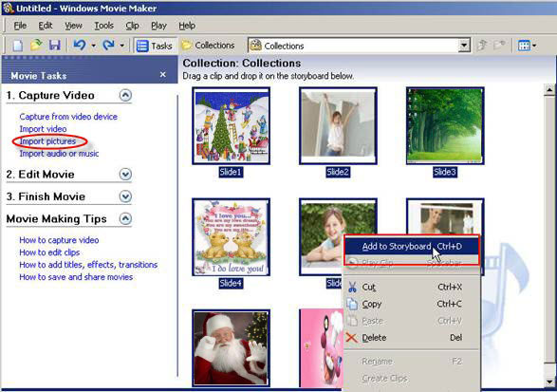Choose Cut in the context menu
The width and height of the screenshot is (557, 392).
pyautogui.click(x=412, y=288)
